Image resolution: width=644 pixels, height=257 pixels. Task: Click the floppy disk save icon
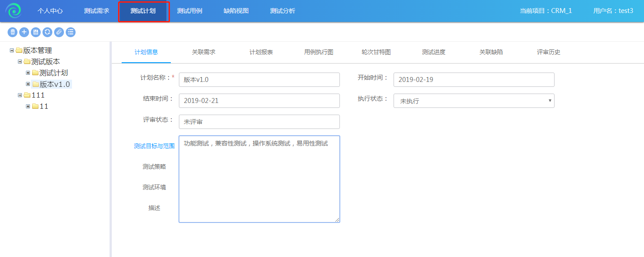(36, 32)
